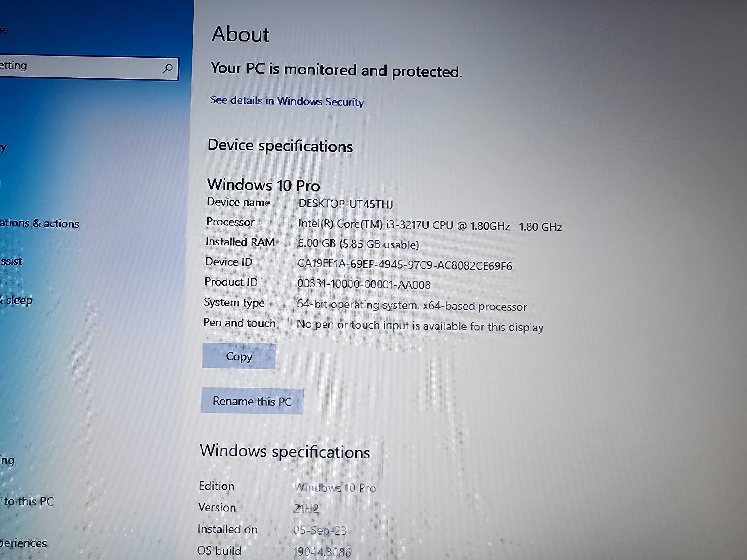Click the Pen and touch label

239,323
